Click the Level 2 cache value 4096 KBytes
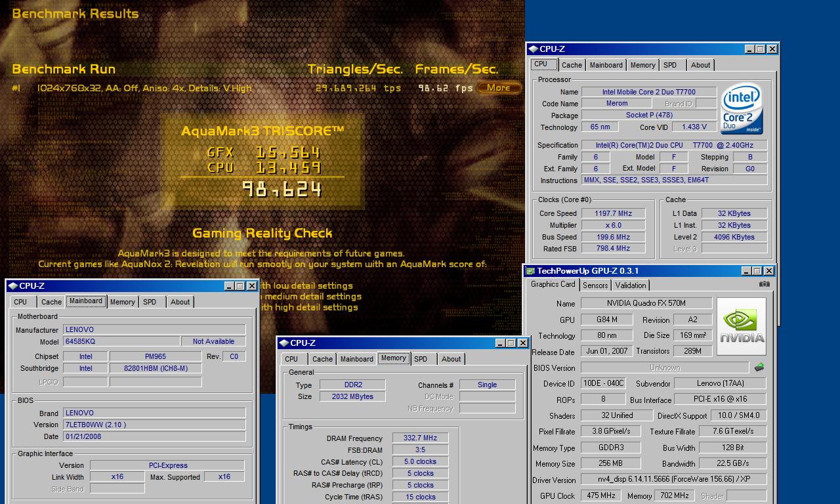 point(734,237)
